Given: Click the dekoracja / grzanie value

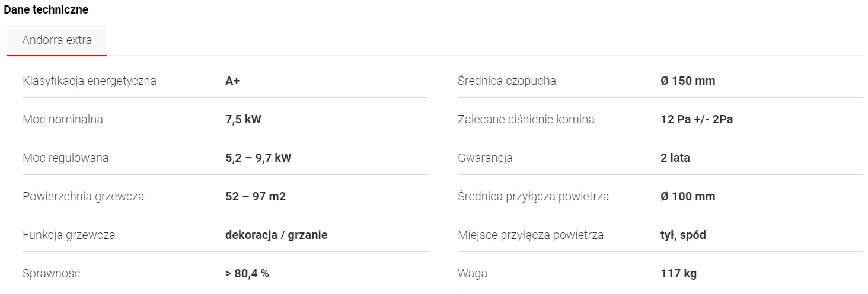Looking at the screenshot, I should click(x=276, y=235).
